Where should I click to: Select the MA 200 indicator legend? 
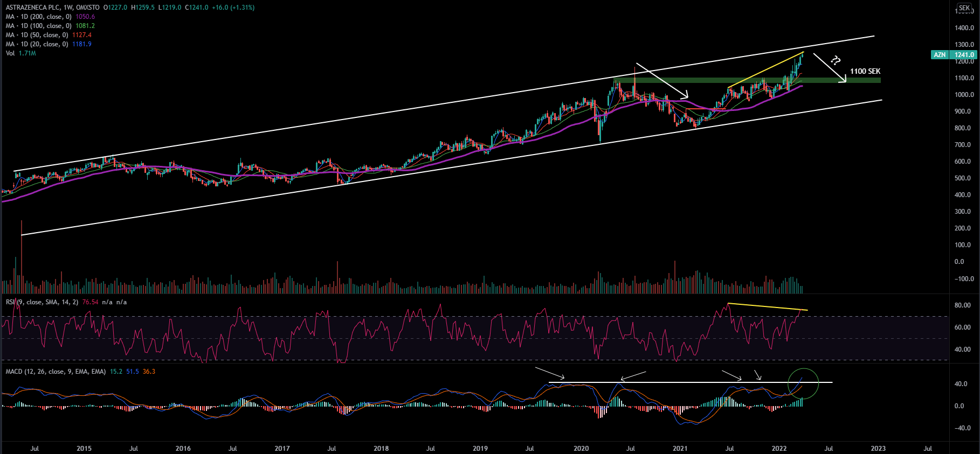point(39,17)
